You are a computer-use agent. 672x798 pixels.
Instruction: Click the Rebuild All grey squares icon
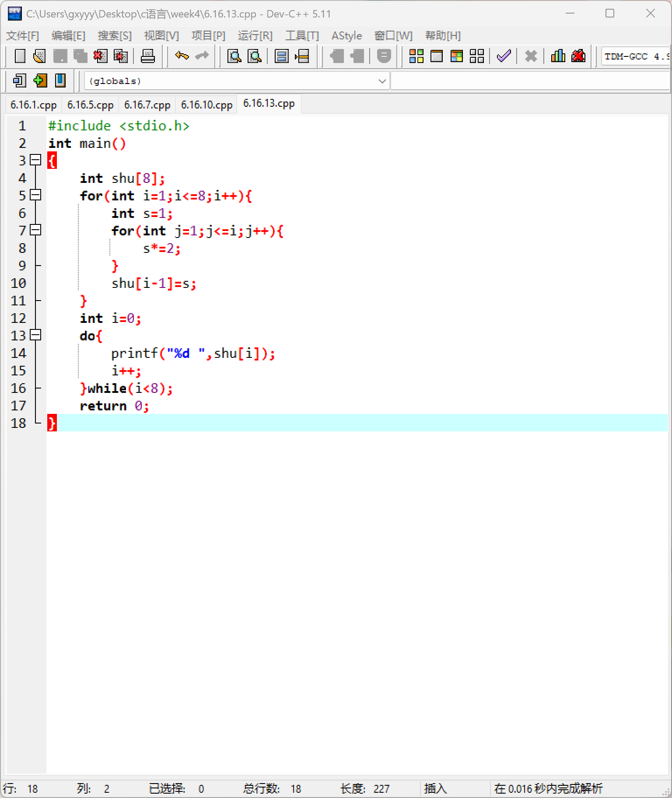[x=477, y=56]
